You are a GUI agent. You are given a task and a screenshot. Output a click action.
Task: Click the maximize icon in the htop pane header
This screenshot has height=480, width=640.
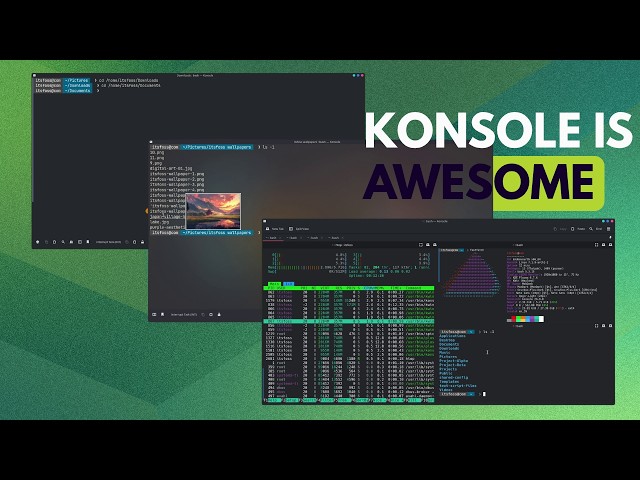(x=421, y=245)
